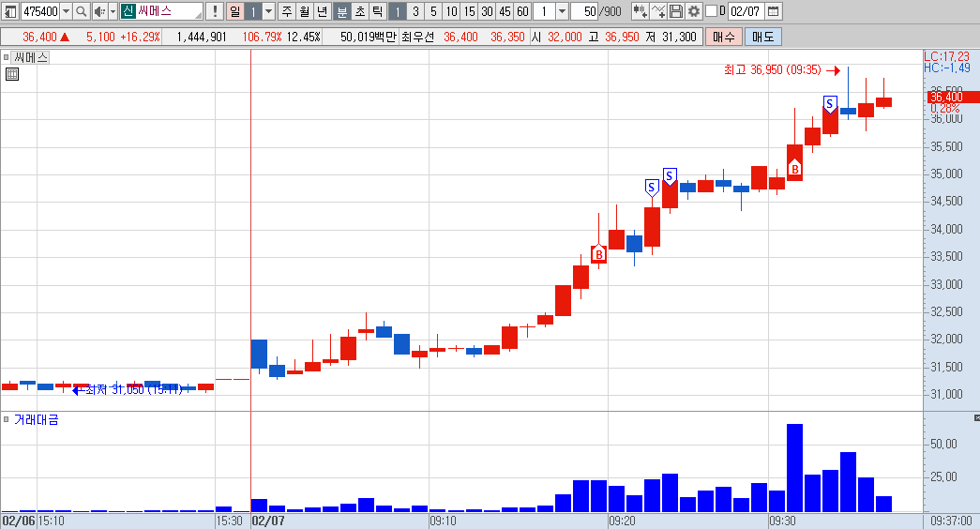
Task: Click the 매도 sell button
Action: tap(763, 37)
